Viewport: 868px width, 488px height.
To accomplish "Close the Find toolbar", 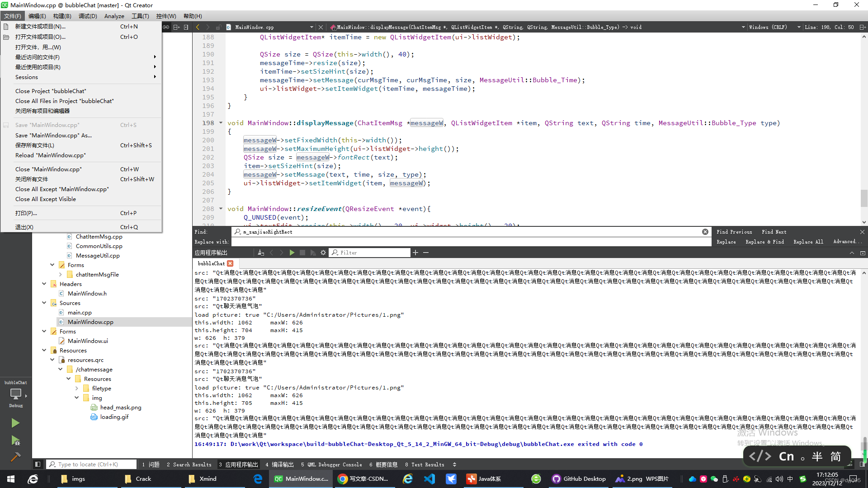I will (x=862, y=232).
